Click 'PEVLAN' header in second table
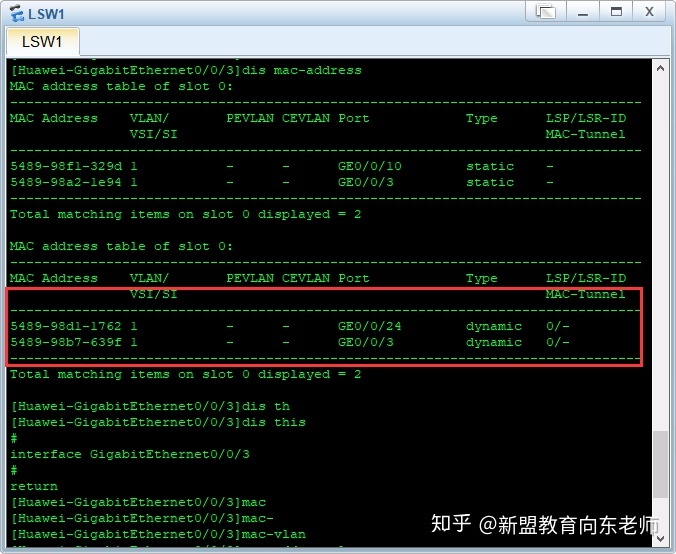The height and width of the screenshot is (554, 676). coord(250,278)
